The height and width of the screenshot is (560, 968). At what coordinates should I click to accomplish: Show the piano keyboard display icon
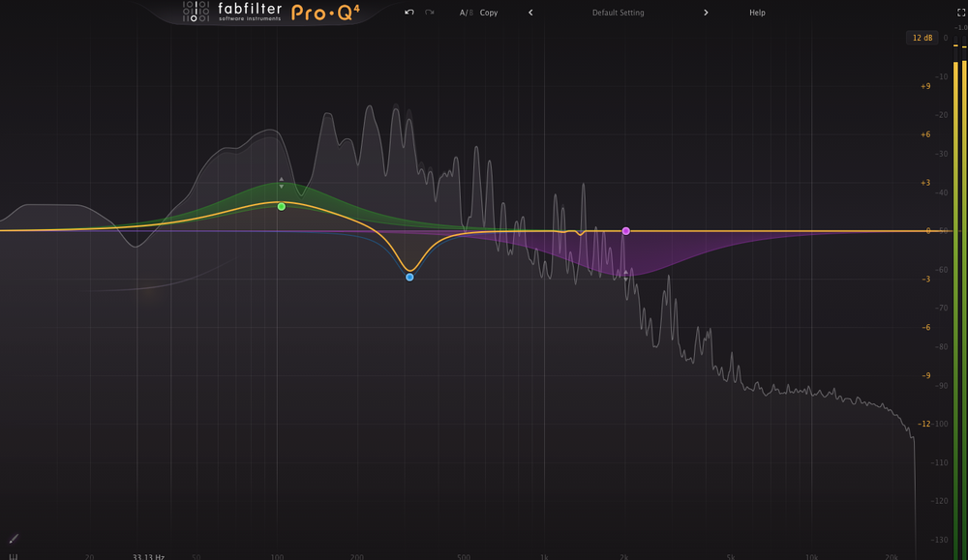(13, 556)
